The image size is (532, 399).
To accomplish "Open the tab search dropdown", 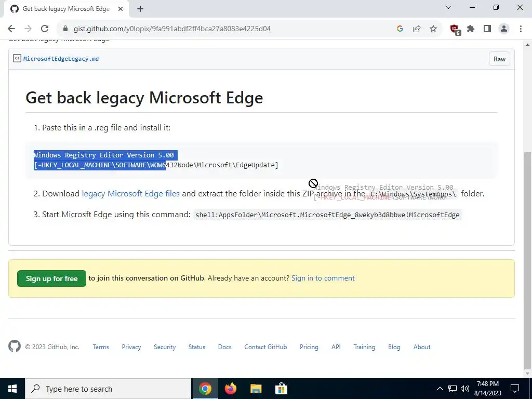I will coord(448,7).
